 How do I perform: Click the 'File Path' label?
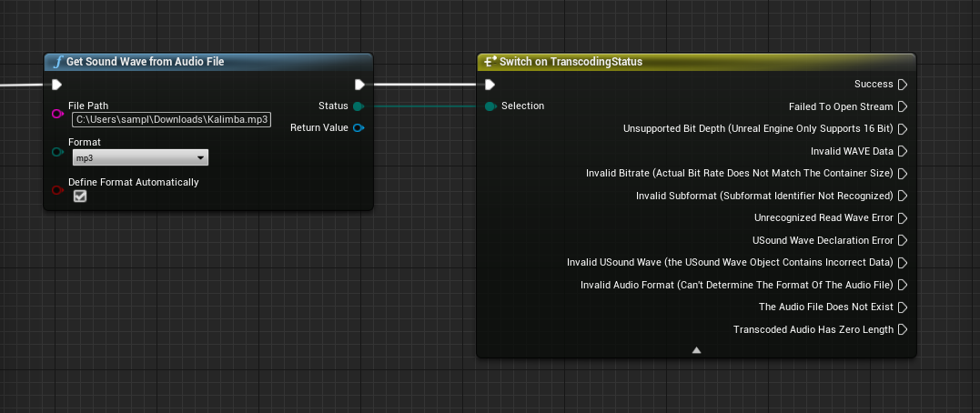(88, 106)
